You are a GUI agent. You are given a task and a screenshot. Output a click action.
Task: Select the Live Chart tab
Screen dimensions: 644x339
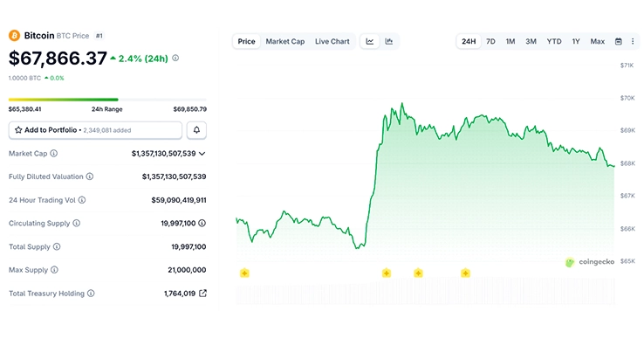pos(332,42)
